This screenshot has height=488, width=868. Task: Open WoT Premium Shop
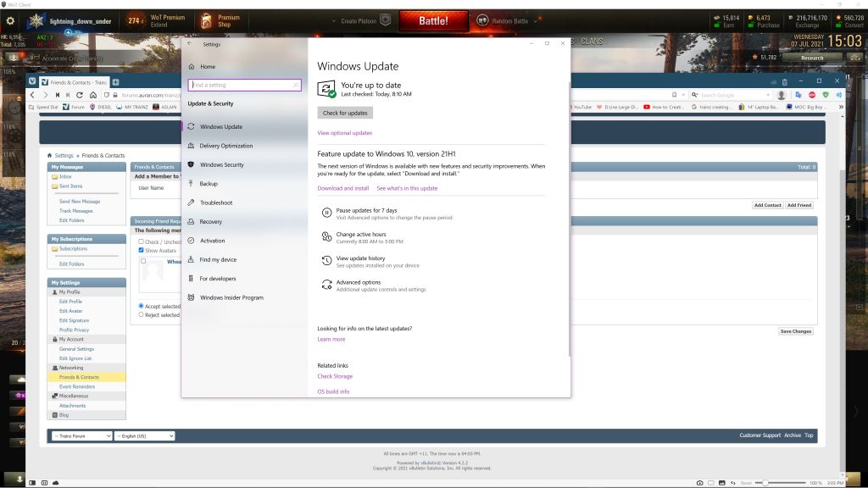220,21
